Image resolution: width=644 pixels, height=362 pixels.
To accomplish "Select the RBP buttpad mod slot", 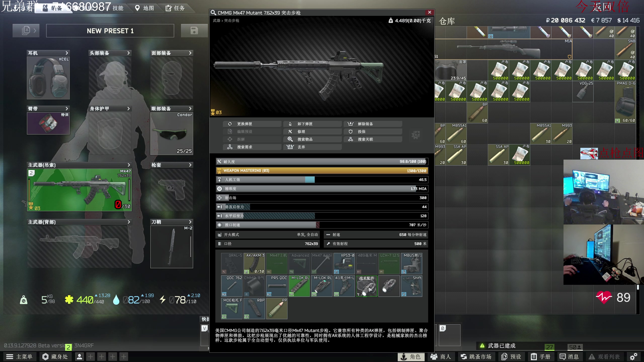I will (254, 308).
